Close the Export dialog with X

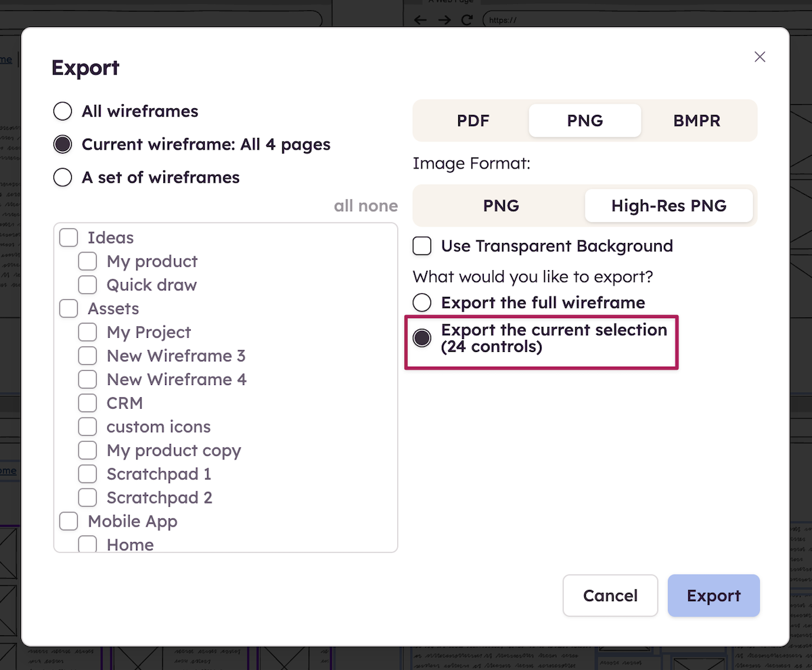pos(760,57)
